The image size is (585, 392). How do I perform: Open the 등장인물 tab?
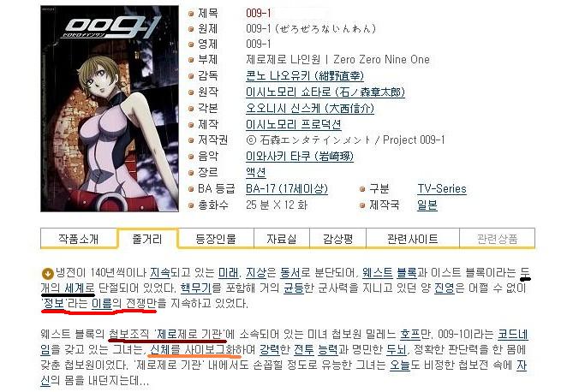pyautogui.click(x=216, y=238)
